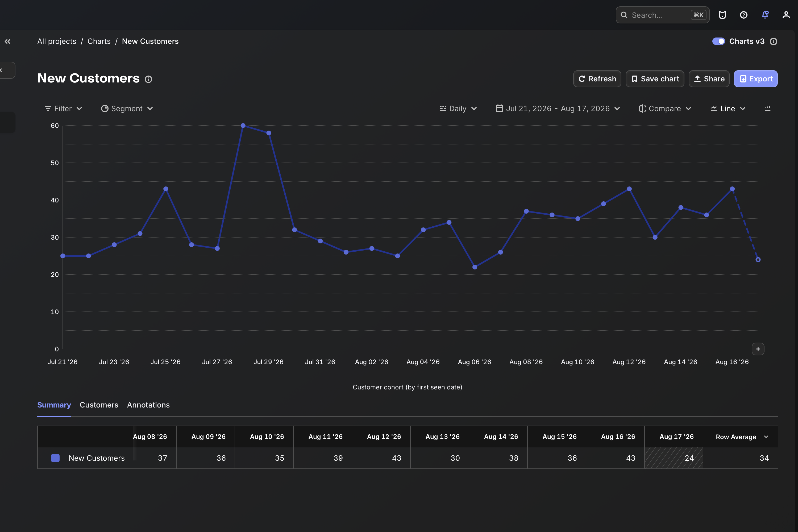This screenshot has height=532, width=798.
Task: Switch to the Customers tab
Action: point(99,405)
